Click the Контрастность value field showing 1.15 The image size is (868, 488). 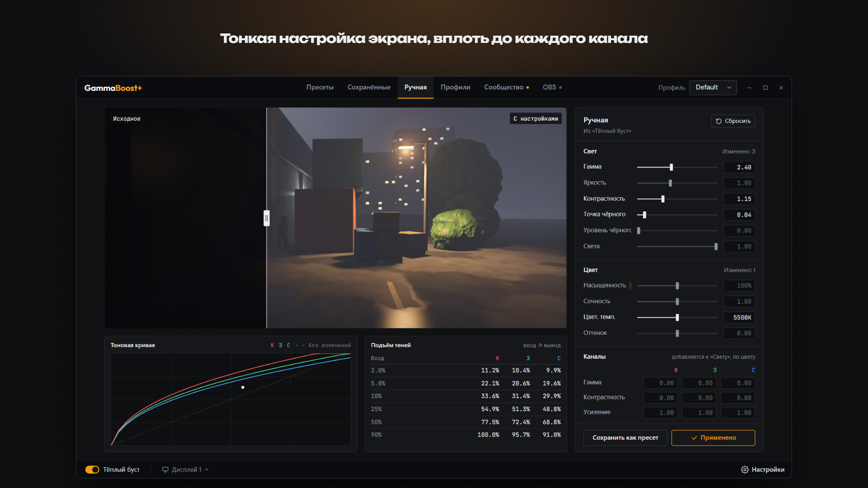pyautogui.click(x=739, y=199)
